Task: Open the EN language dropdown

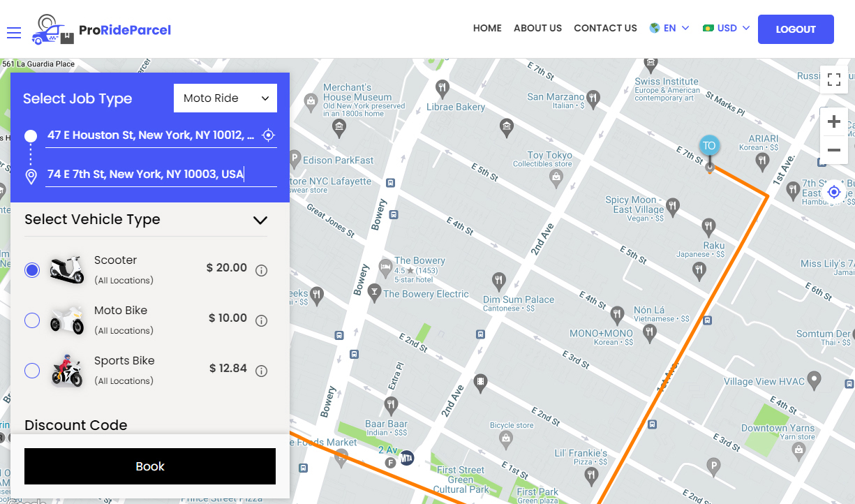Action: 669,29
